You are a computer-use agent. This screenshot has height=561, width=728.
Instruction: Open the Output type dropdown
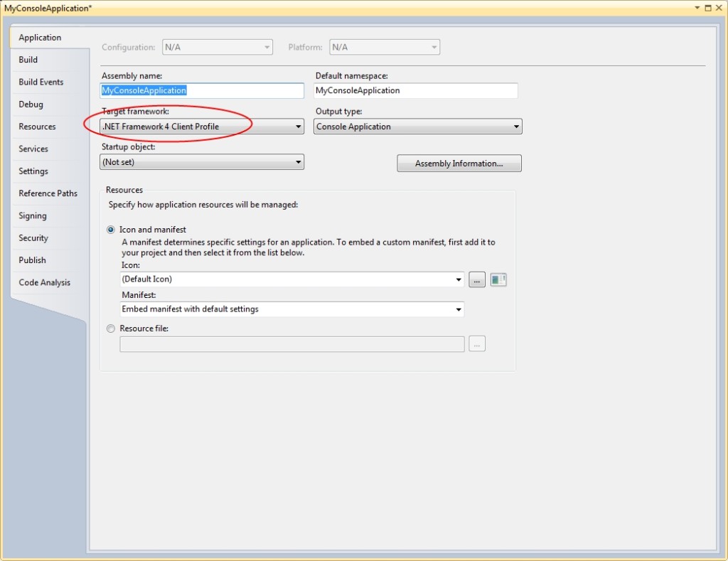pyautogui.click(x=513, y=126)
